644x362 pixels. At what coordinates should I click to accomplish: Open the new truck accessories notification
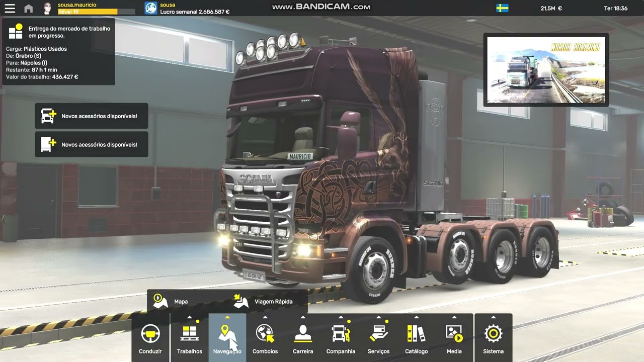click(x=92, y=116)
